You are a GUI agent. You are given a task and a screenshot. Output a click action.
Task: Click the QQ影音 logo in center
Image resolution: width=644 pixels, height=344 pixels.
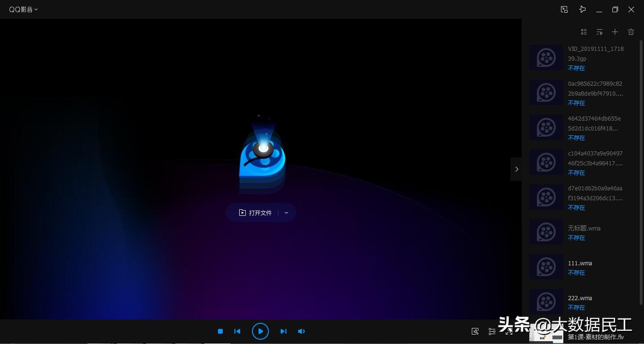[x=262, y=158]
